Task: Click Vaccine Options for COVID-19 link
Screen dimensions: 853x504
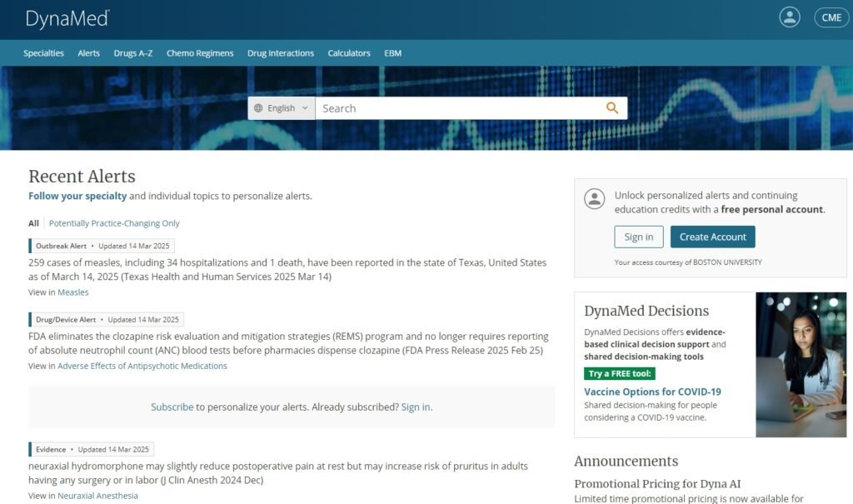Action: pos(652,392)
